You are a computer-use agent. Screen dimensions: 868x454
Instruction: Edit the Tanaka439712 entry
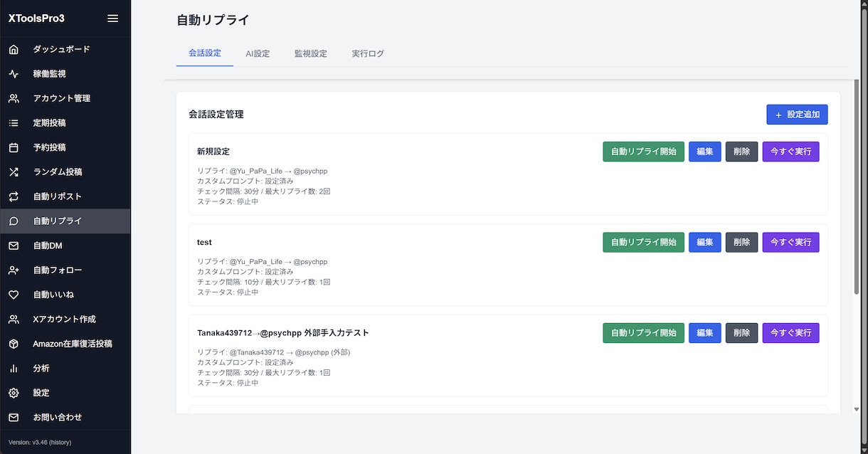705,333
